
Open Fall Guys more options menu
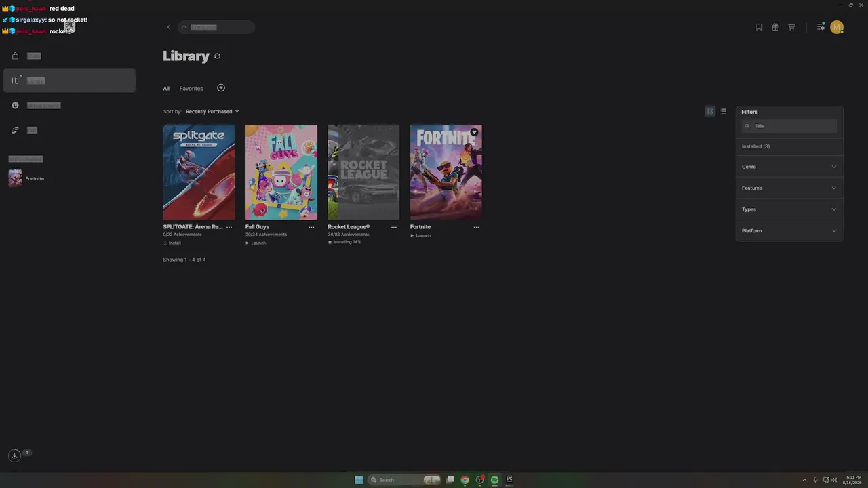coord(311,227)
